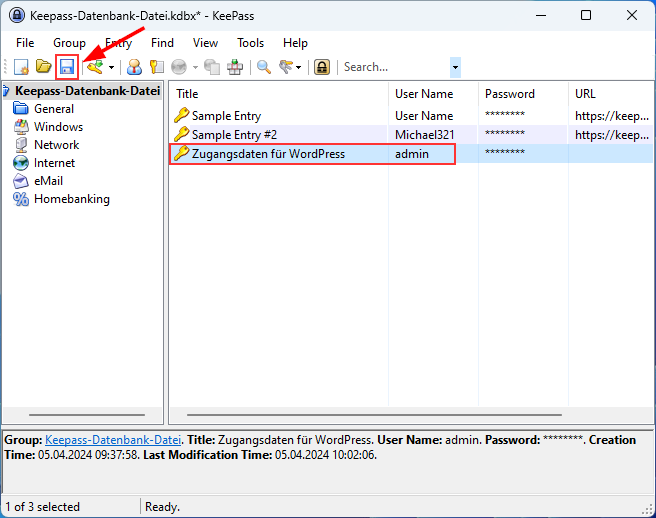This screenshot has width=656, height=518.
Task: Click the Find magnifier icon
Action: [x=264, y=67]
